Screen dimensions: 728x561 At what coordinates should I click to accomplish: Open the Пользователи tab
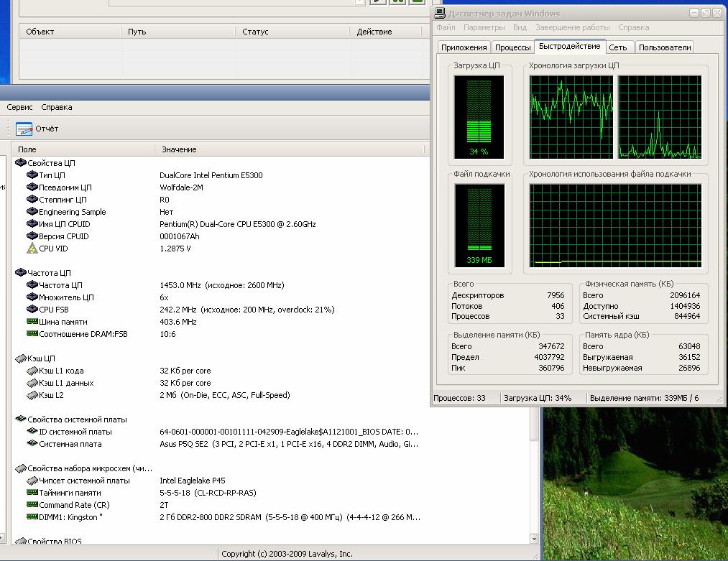click(664, 47)
